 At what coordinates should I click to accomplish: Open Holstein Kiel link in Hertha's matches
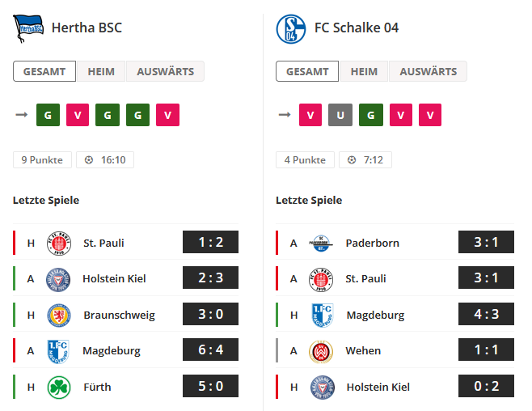[114, 278]
